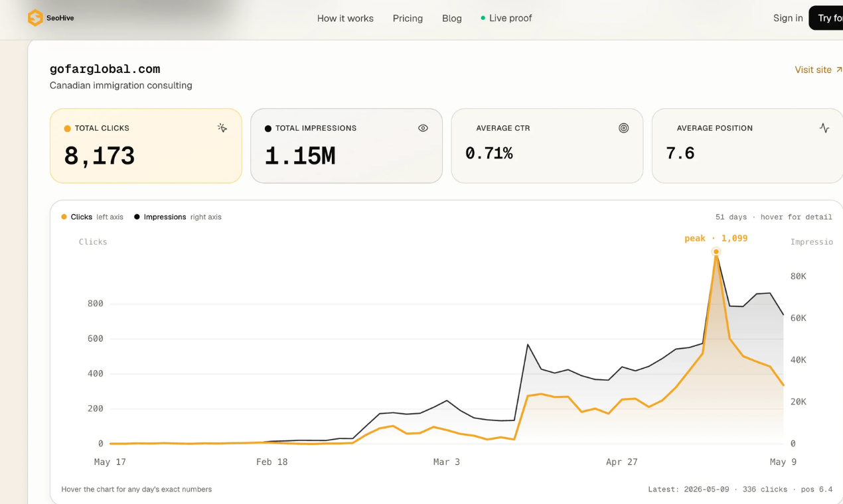Open the Pricing page
The width and height of the screenshot is (843, 504).
point(408,18)
